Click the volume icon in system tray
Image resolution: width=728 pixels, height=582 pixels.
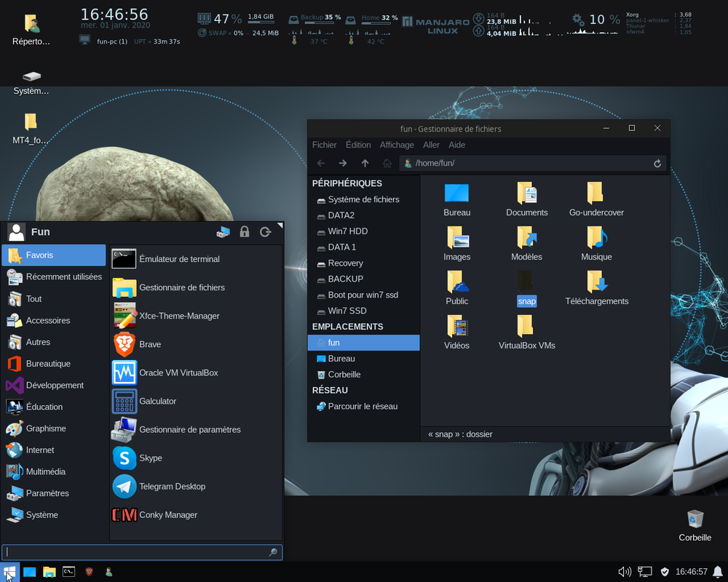625,572
